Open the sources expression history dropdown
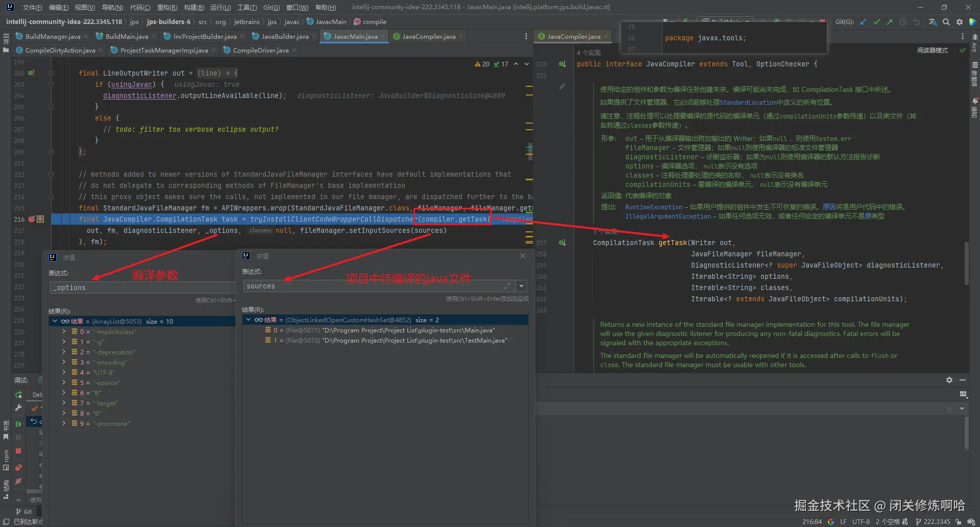This screenshot has height=527, width=980. (521, 286)
